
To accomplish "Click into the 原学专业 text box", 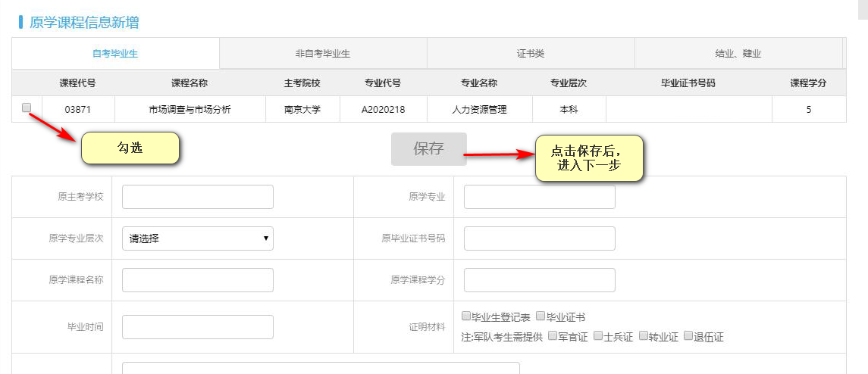I will coord(539,197).
